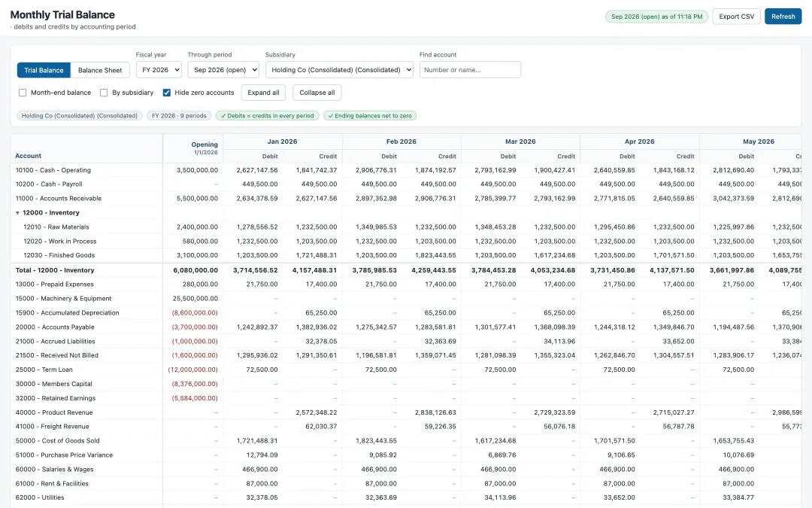The height and width of the screenshot is (508, 812).
Task: Click the Apr 2026 period header
Action: (640, 141)
